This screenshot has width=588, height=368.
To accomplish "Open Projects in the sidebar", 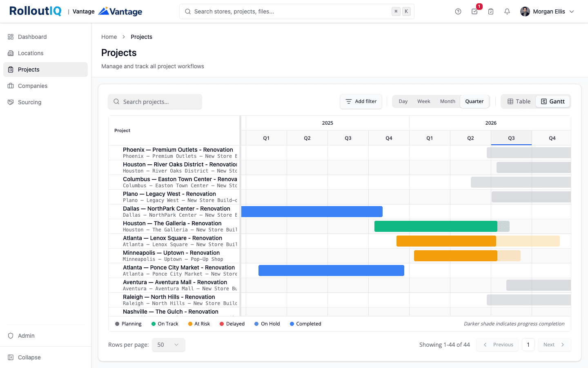I will click(45, 70).
